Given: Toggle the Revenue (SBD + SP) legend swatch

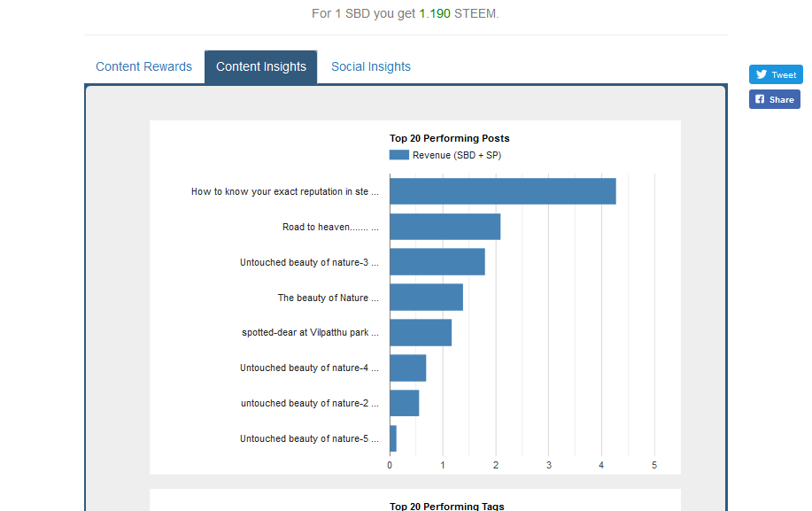Looking at the screenshot, I should [398, 155].
